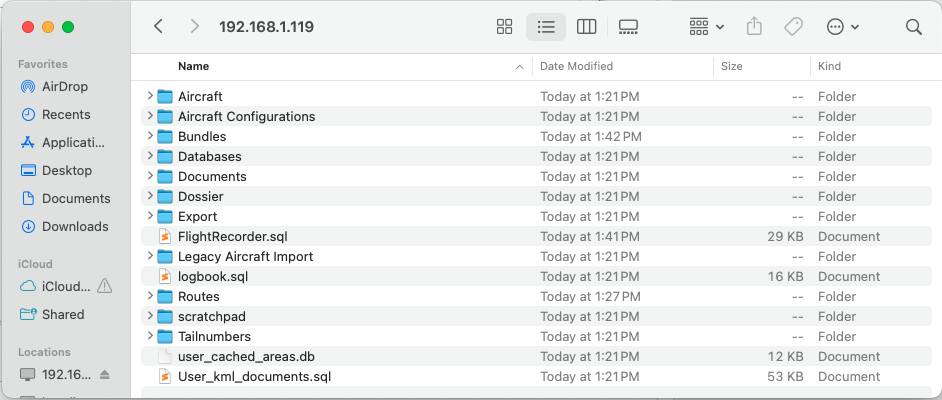
Task: Expand the Bundles folder
Action: pos(150,136)
